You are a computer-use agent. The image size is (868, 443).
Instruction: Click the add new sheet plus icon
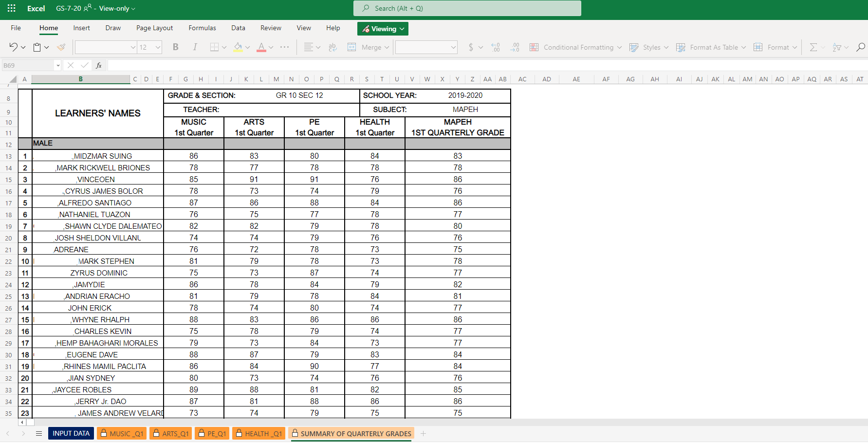(x=424, y=433)
